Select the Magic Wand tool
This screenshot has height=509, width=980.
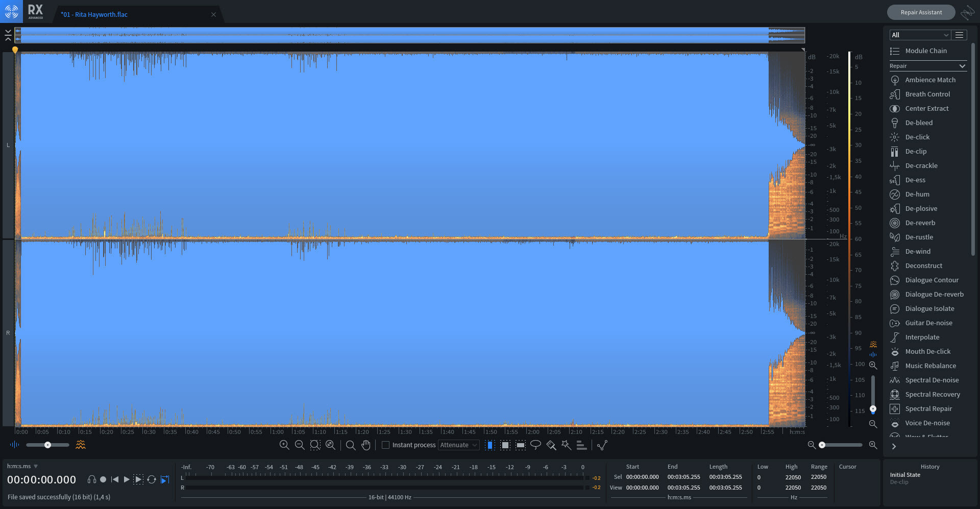pyautogui.click(x=566, y=445)
